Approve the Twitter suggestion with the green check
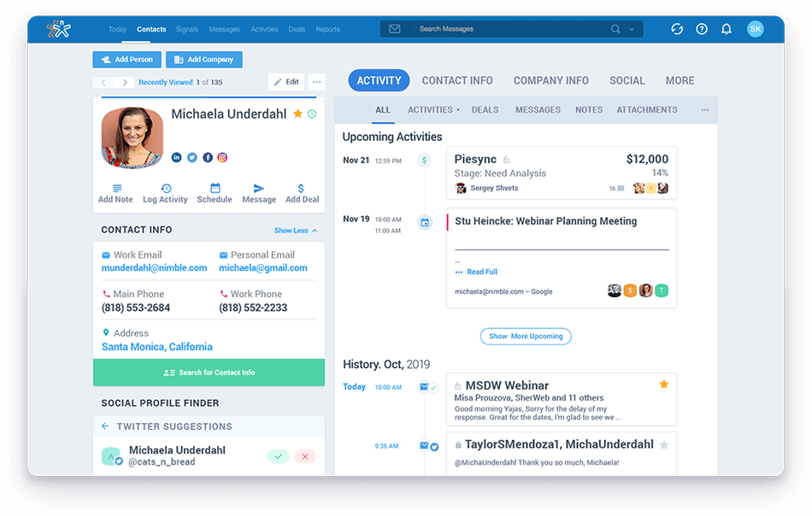 point(278,456)
